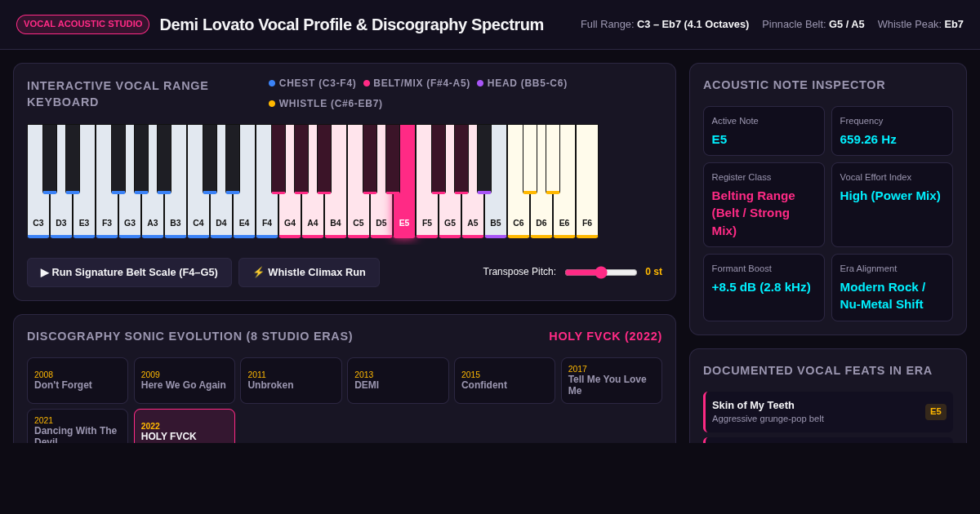Click the 0 st transpose value
The image size is (980, 514).
(x=653, y=272)
